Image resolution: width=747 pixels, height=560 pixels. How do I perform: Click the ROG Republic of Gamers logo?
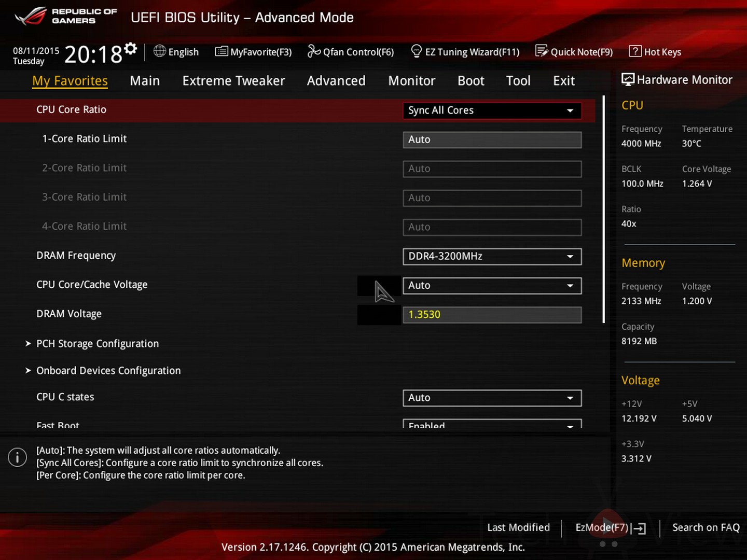(66, 17)
